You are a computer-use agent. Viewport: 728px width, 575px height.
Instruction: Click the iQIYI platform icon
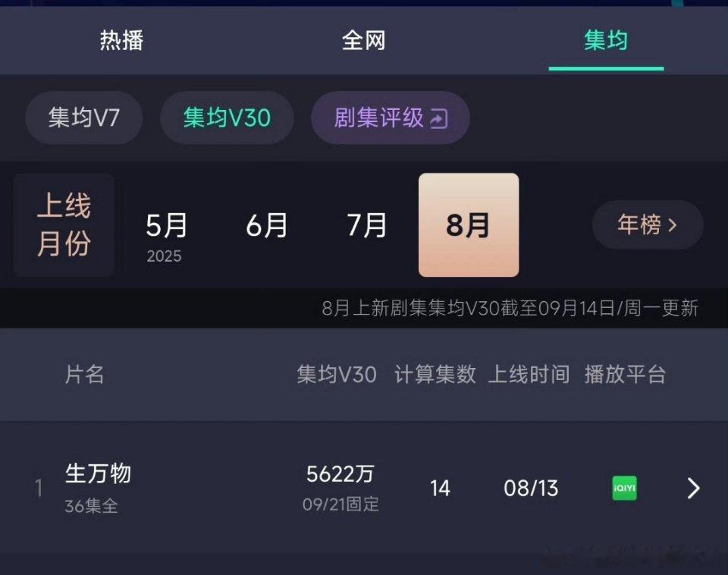(x=624, y=489)
